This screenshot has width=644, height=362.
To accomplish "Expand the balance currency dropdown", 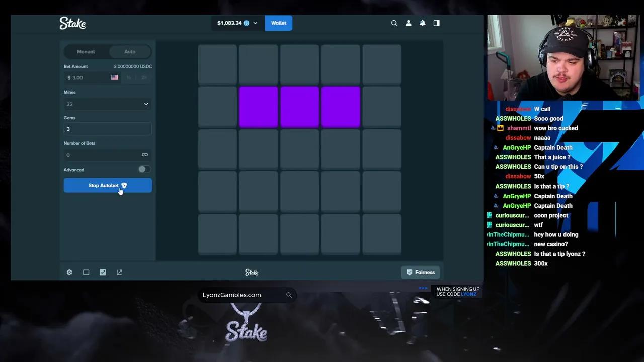I will click(255, 23).
